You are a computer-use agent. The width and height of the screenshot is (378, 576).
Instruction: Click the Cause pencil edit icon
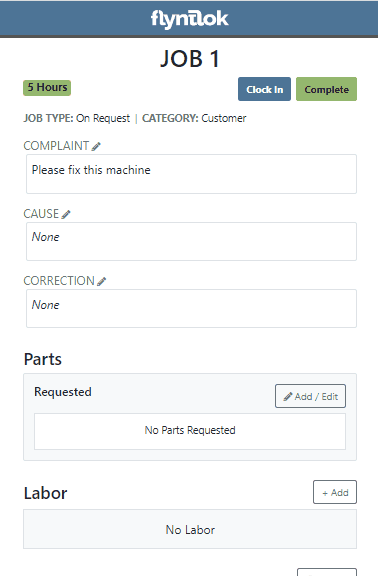tap(66, 215)
